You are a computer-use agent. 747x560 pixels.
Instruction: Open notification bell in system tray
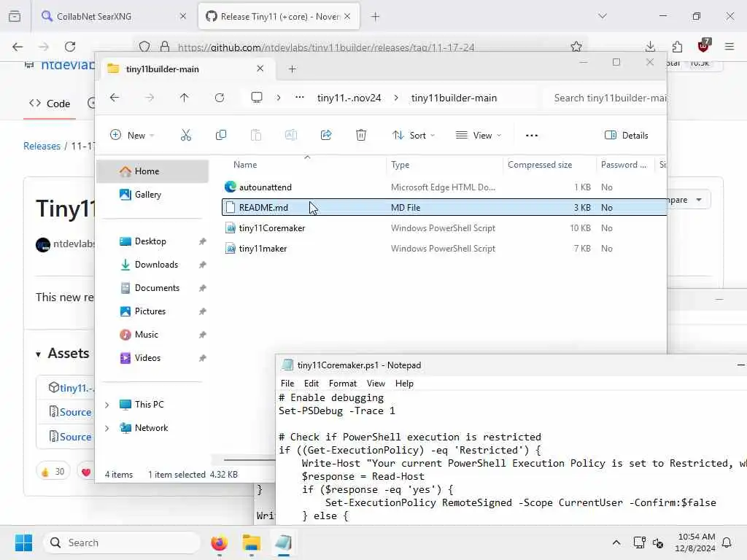coord(727,542)
